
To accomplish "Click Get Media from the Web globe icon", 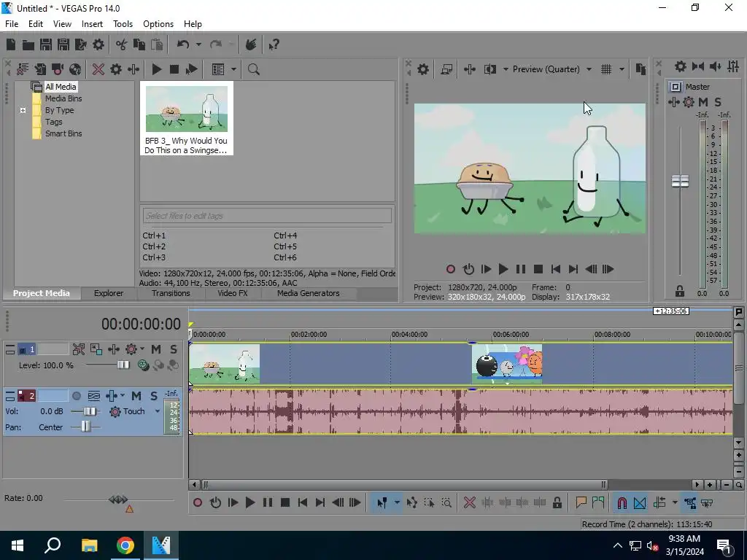I will [75, 69].
